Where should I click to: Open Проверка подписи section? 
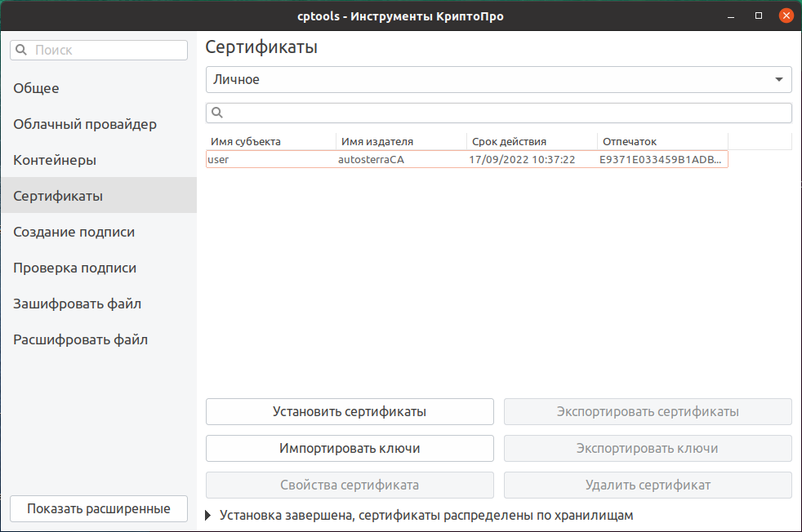click(99, 268)
